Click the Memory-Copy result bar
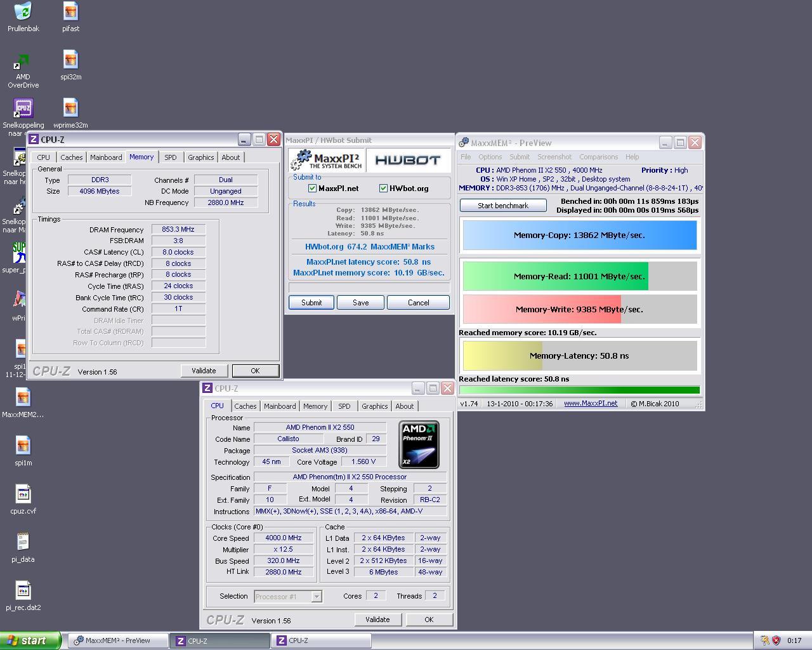The image size is (812, 650). tap(580, 235)
